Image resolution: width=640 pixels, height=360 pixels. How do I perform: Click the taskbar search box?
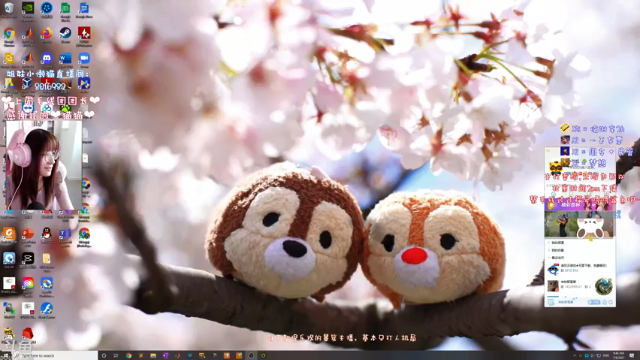tap(56, 356)
